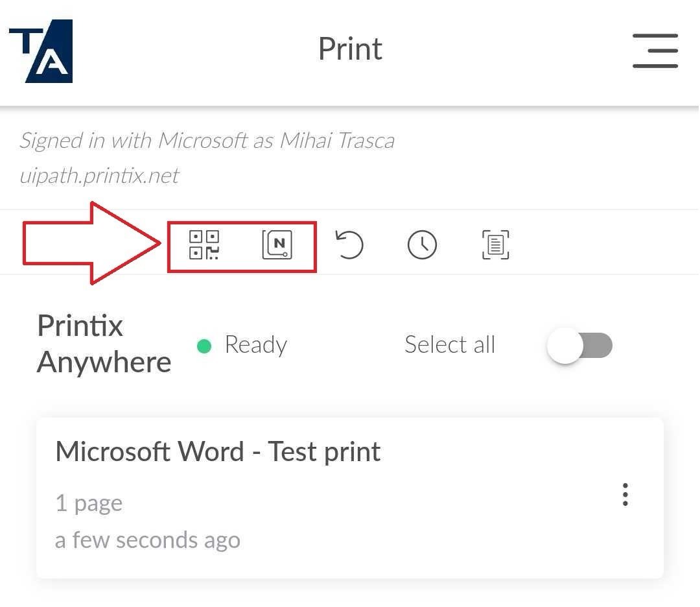Image resolution: width=700 pixels, height=607 pixels.
Task: Tap the NFC tag icon
Action: point(277,244)
